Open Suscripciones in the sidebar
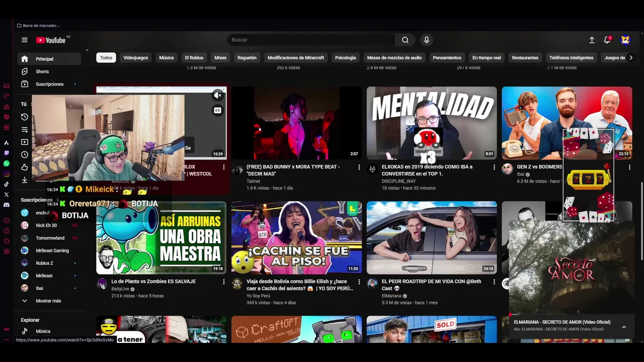This screenshot has width=644, height=362. pyautogui.click(x=49, y=84)
